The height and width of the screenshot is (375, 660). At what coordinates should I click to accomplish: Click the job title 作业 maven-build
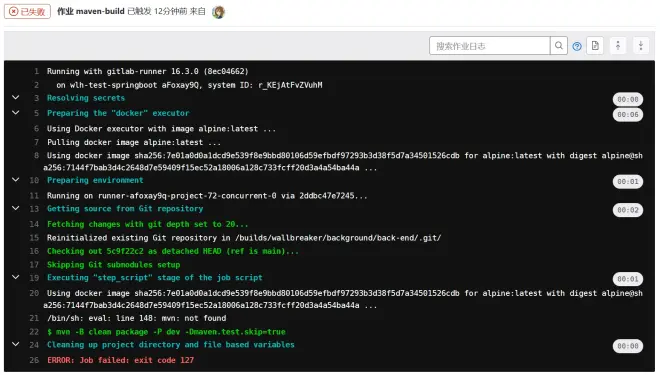[x=90, y=11]
